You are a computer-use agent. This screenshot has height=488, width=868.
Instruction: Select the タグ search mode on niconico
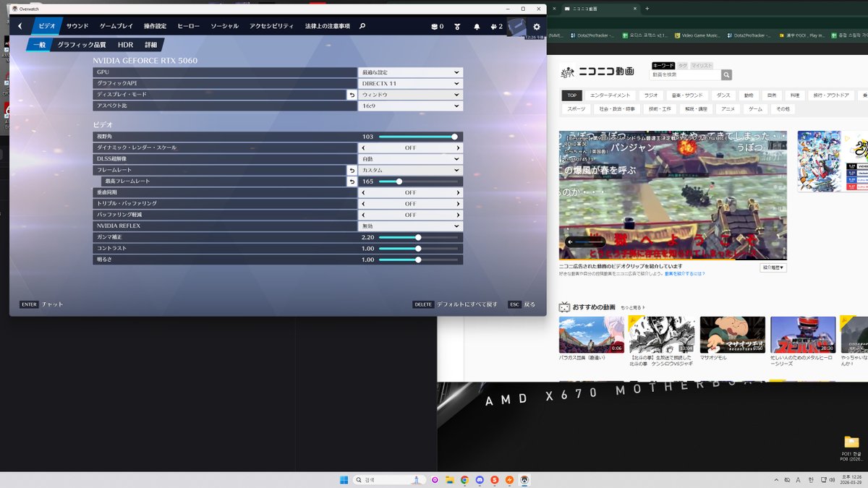pyautogui.click(x=681, y=66)
